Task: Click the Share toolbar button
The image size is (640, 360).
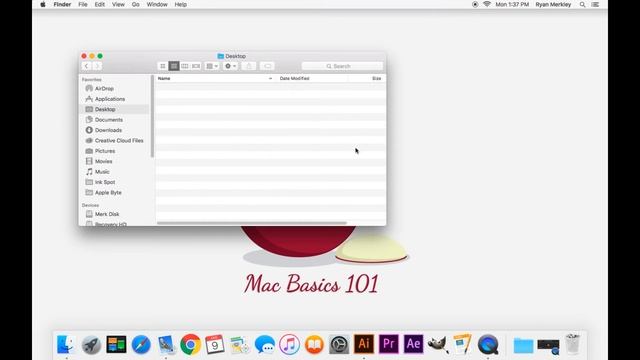Action: [249, 66]
